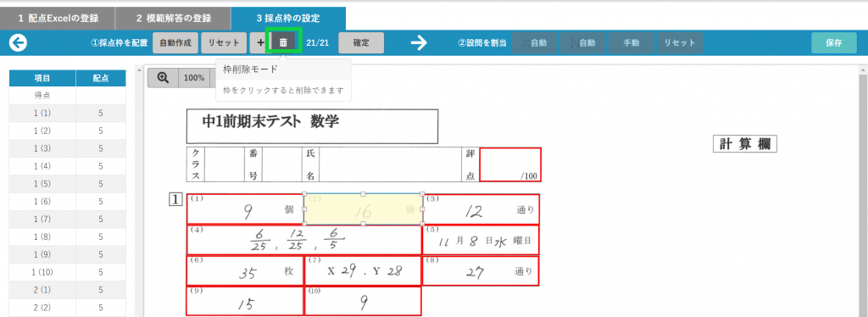Click the magnifier zoom icon

(164, 78)
